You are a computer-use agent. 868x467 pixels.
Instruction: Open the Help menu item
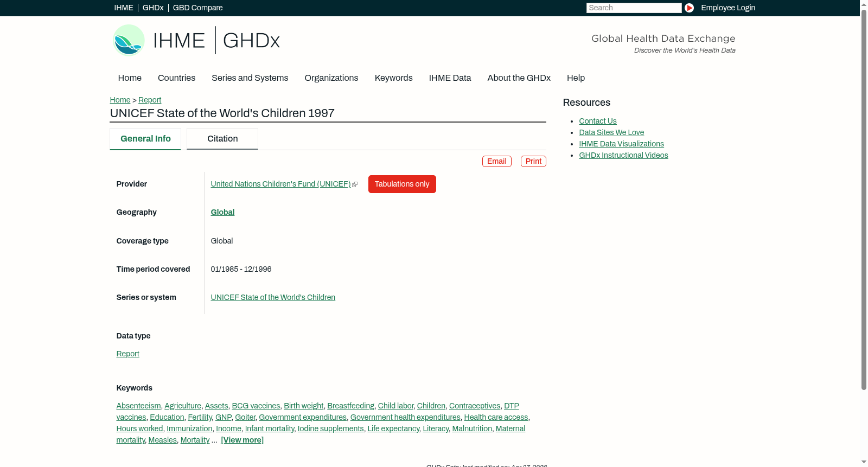click(x=576, y=78)
